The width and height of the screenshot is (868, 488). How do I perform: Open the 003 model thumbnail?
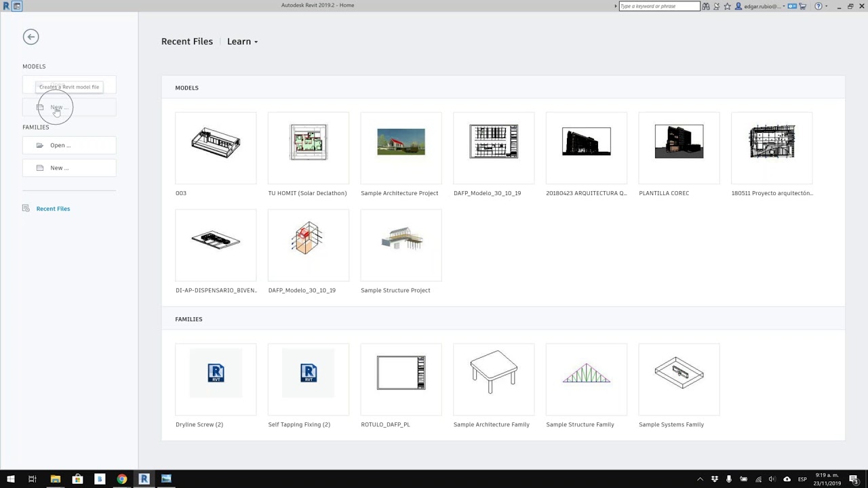(216, 148)
